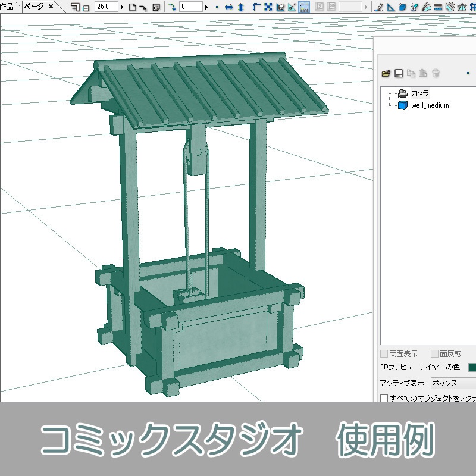
Task: Click the 3D preview layer color swatch
Action: coord(472,367)
